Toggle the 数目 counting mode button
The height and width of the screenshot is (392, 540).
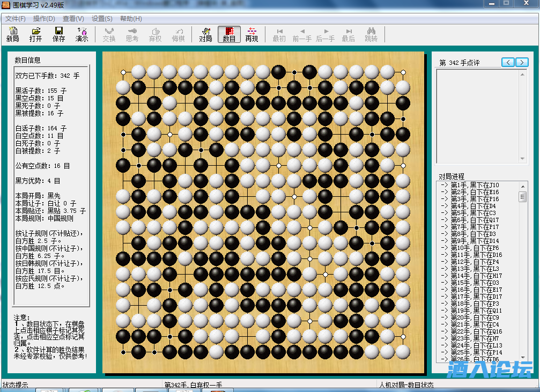(229, 34)
